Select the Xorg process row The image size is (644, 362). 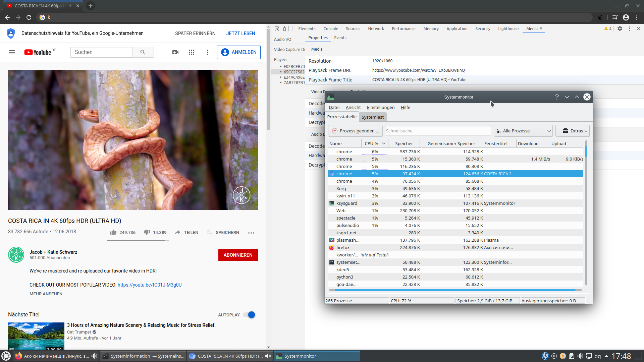(455, 188)
